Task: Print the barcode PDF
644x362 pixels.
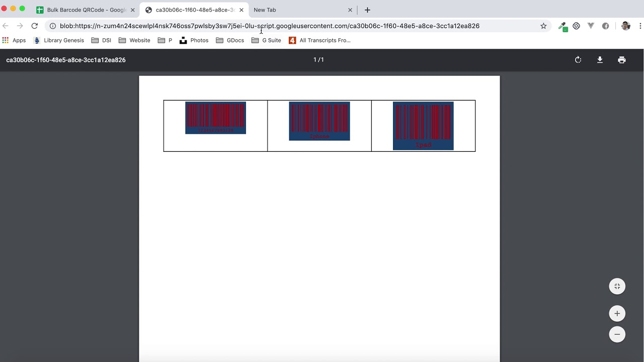Action: click(x=622, y=60)
